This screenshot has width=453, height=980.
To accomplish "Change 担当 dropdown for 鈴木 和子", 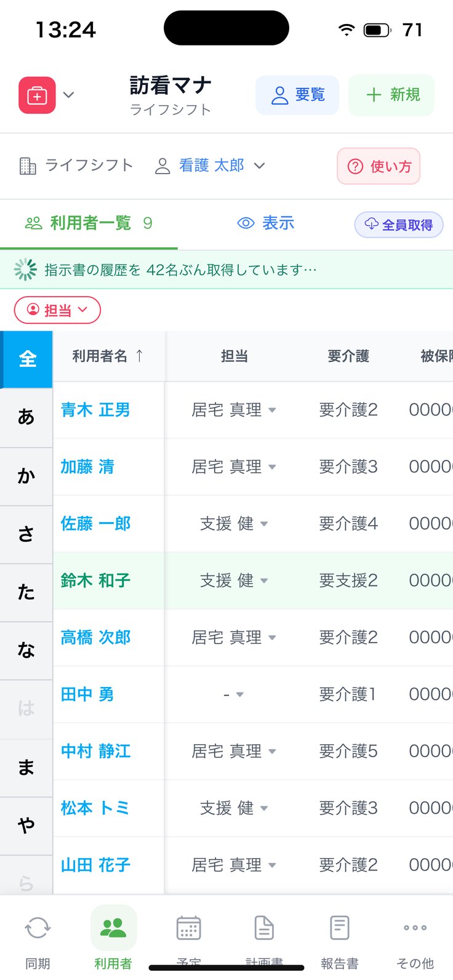I will click(234, 580).
